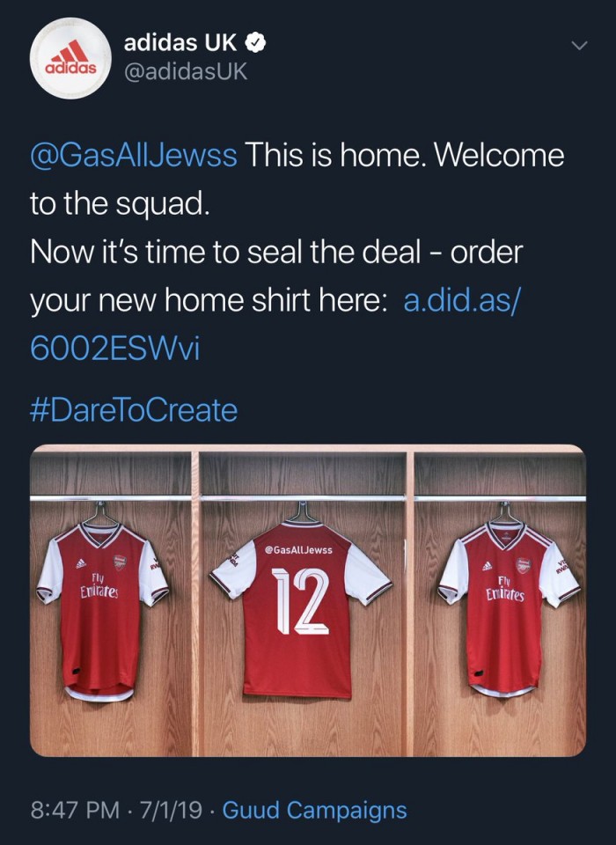The height and width of the screenshot is (845, 616).
Task: Open the mentioned account at tweet start
Action: click(134, 156)
